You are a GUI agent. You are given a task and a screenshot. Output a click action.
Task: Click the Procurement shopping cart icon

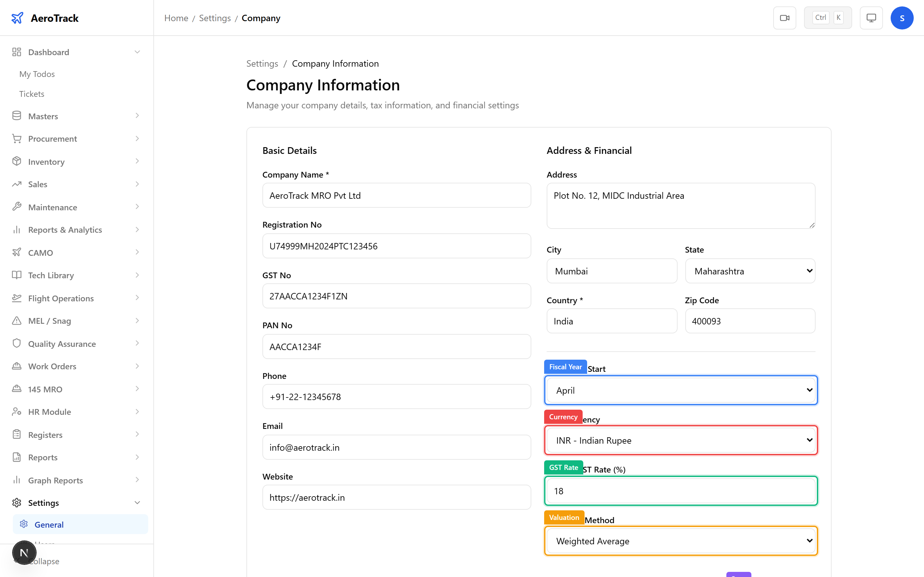(16, 138)
